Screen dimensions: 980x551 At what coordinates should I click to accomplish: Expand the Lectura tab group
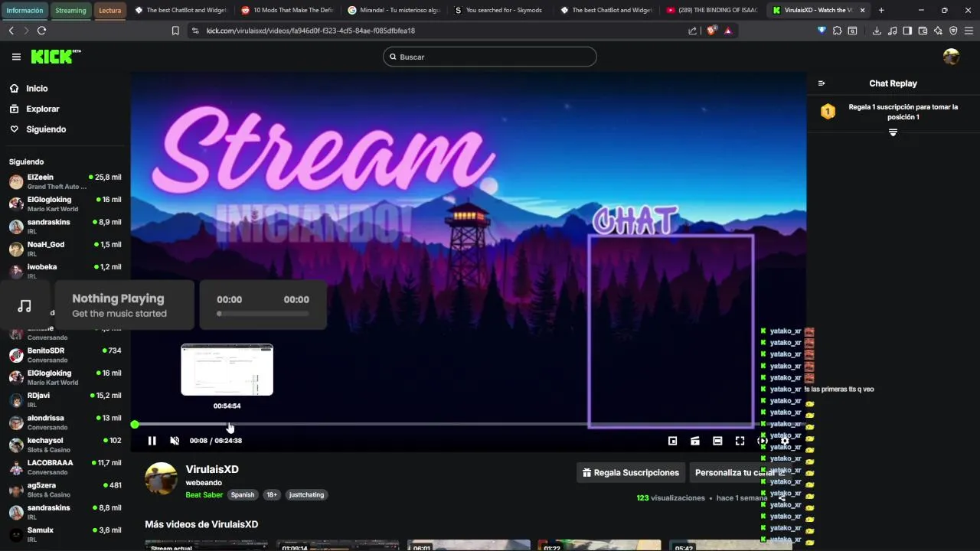coord(110,11)
